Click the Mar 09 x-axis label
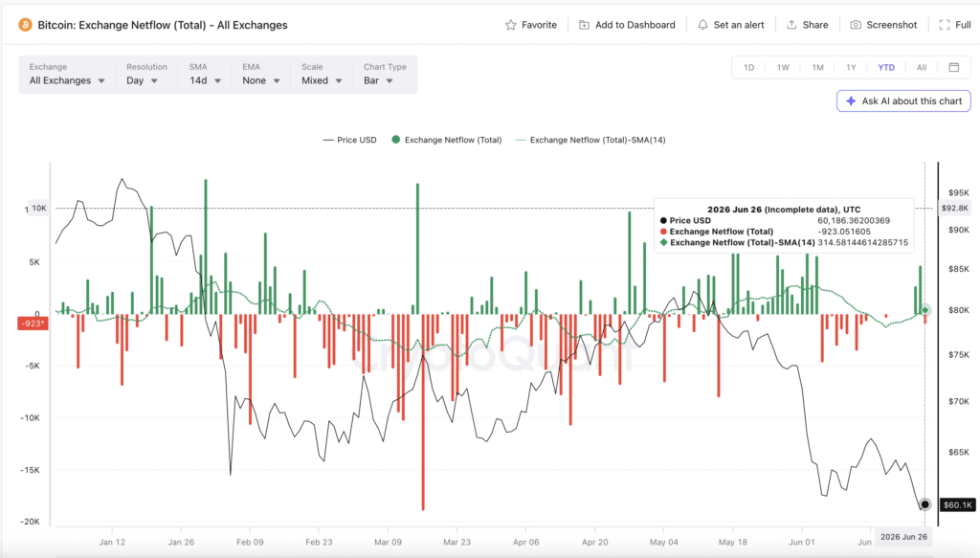 [388, 542]
